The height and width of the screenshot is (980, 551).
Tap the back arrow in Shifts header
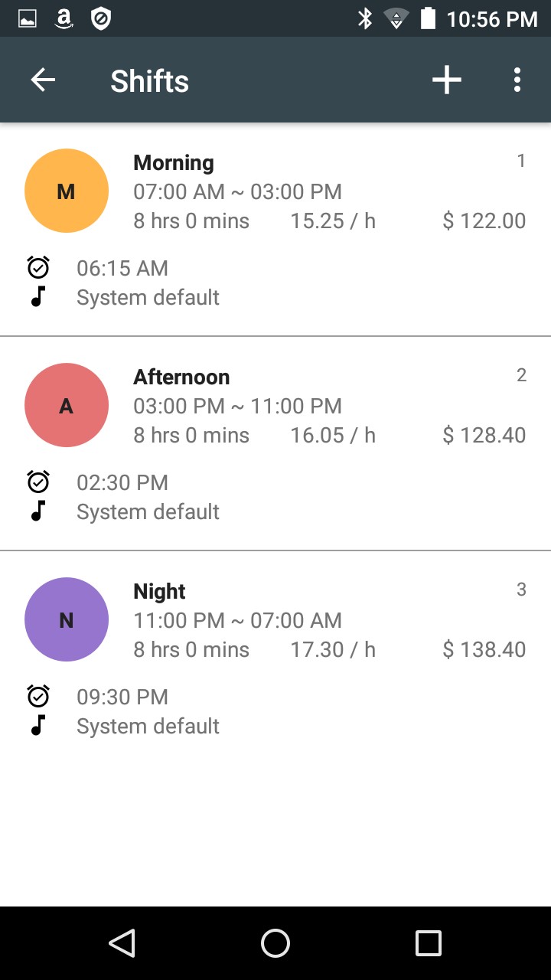43,80
